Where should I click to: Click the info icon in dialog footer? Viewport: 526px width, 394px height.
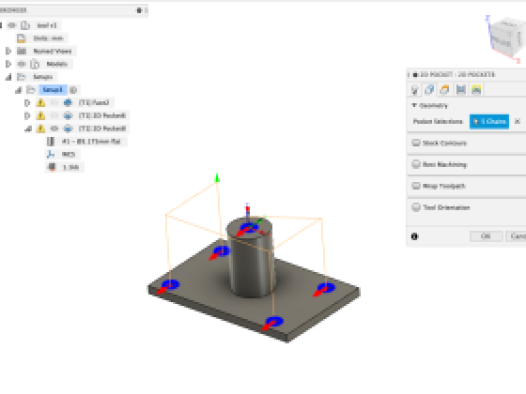pos(415,236)
